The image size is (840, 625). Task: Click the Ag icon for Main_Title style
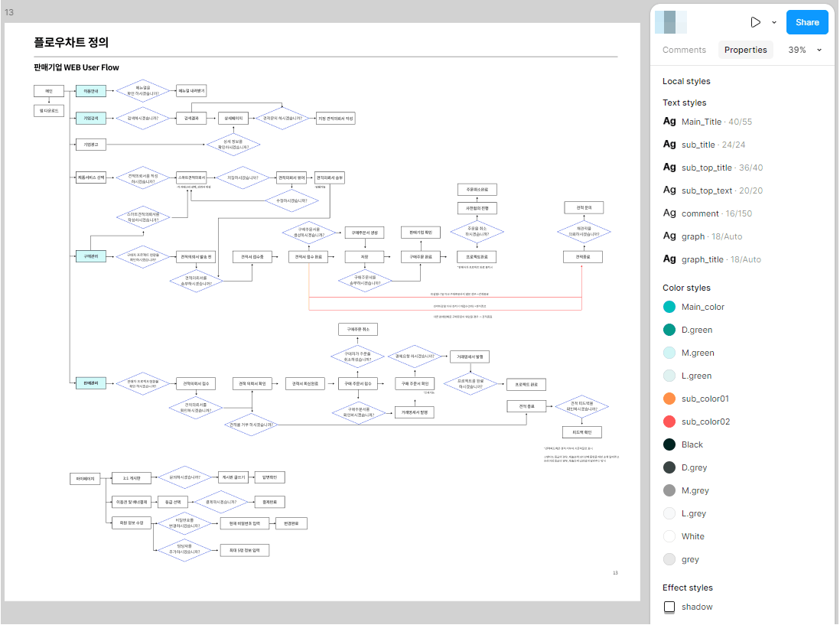pyautogui.click(x=669, y=122)
